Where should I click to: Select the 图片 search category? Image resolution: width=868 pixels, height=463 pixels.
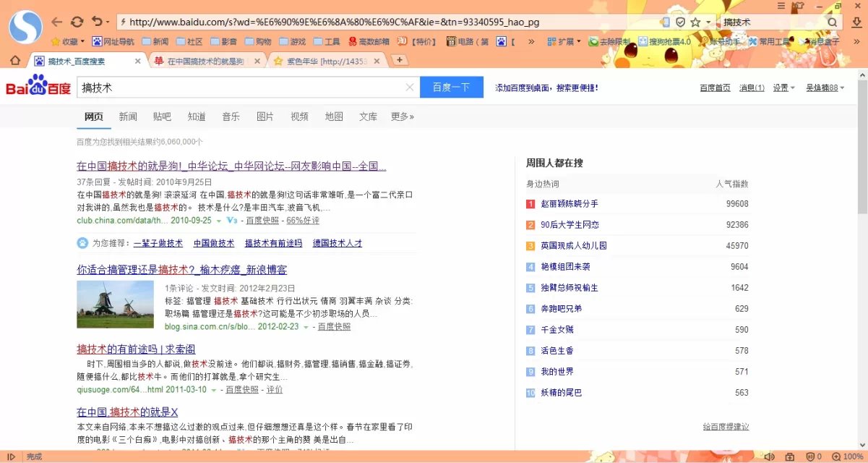(x=265, y=116)
